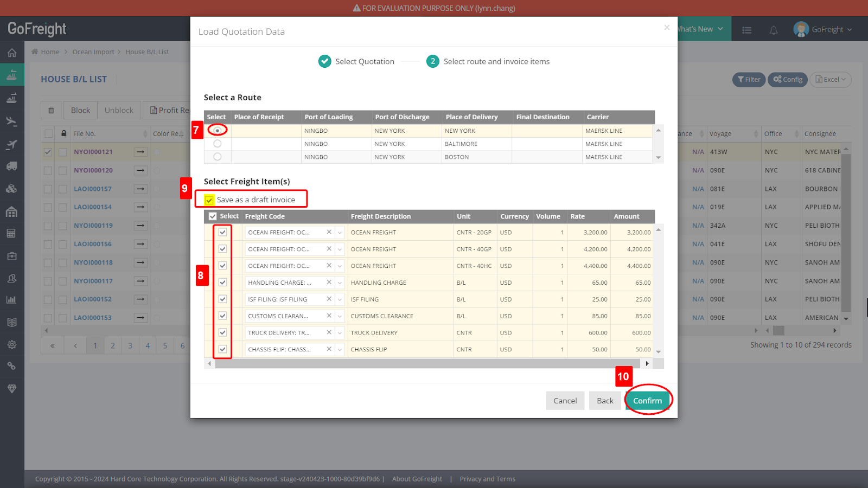Screen dimensions: 868x488
Task: Select the Ocean Export ship icon in sidebar
Action: 12,98
